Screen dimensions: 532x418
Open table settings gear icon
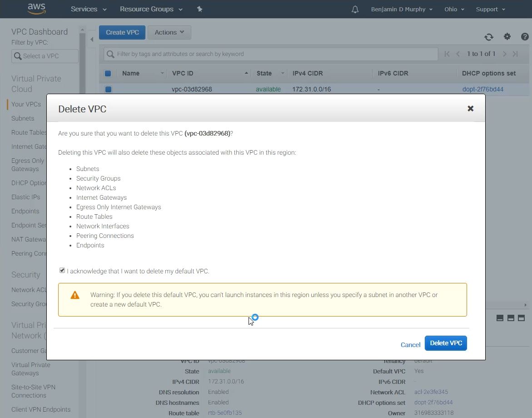(x=507, y=36)
